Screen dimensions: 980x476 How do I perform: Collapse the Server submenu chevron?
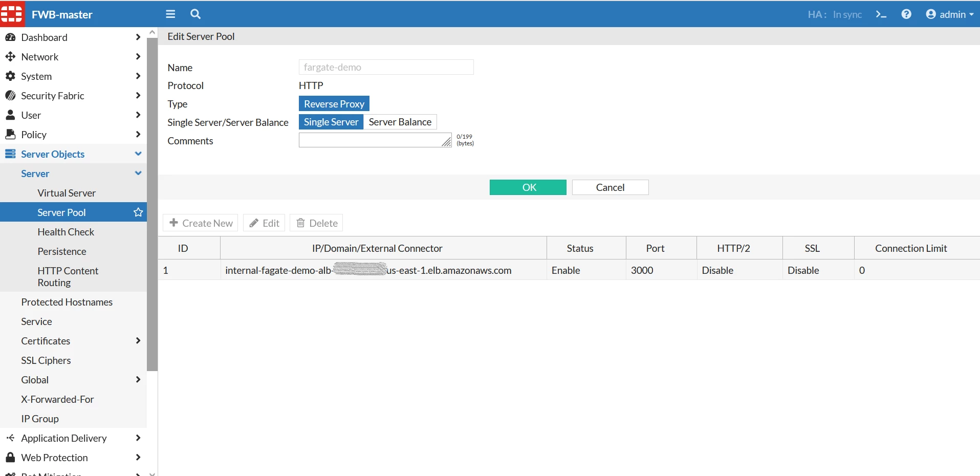138,173
